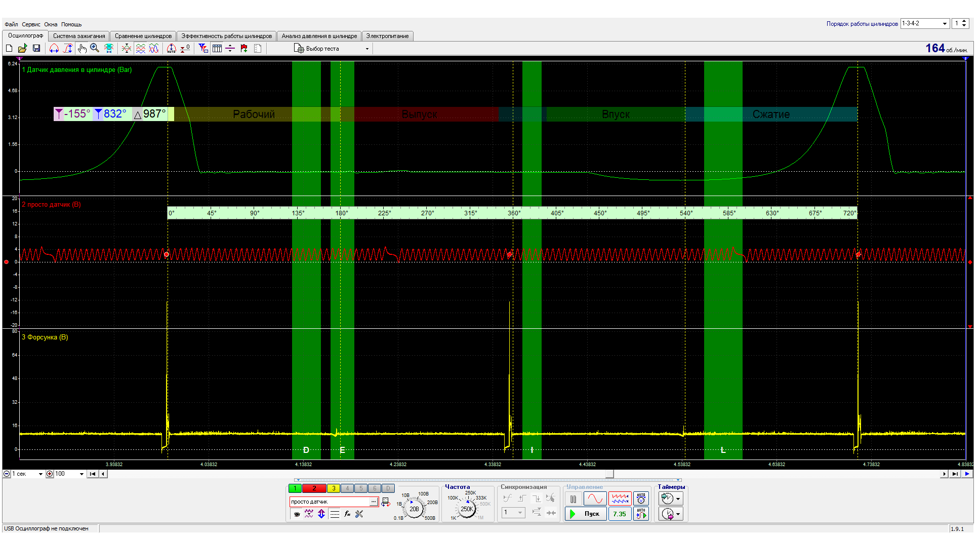Click the AUTO voltage detection button
The image size is (980, 535).
coord(641,499)
